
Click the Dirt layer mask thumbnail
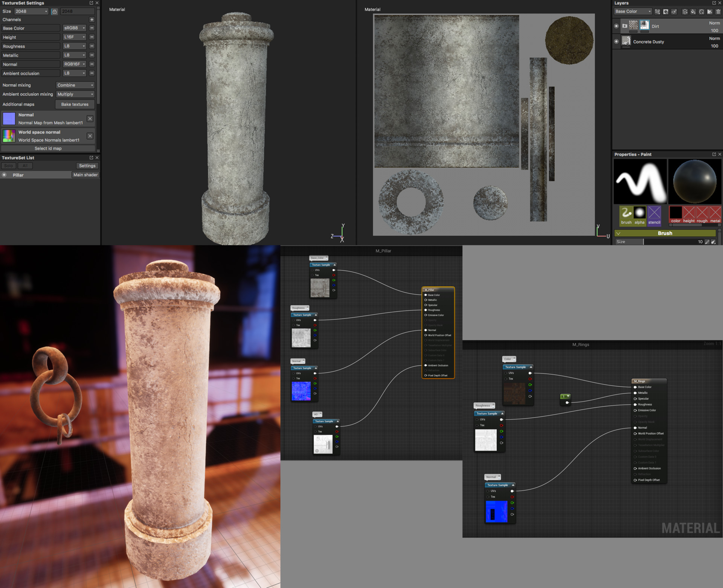(645, 26)
